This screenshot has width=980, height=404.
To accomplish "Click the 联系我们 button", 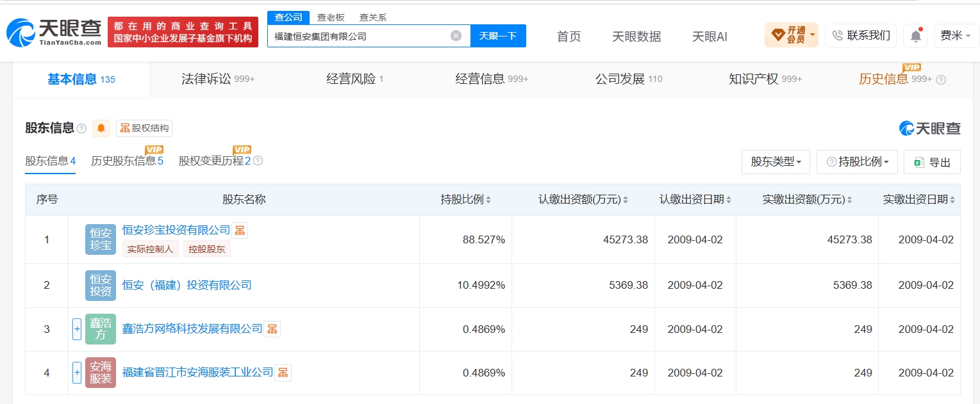I will [861, 36].
